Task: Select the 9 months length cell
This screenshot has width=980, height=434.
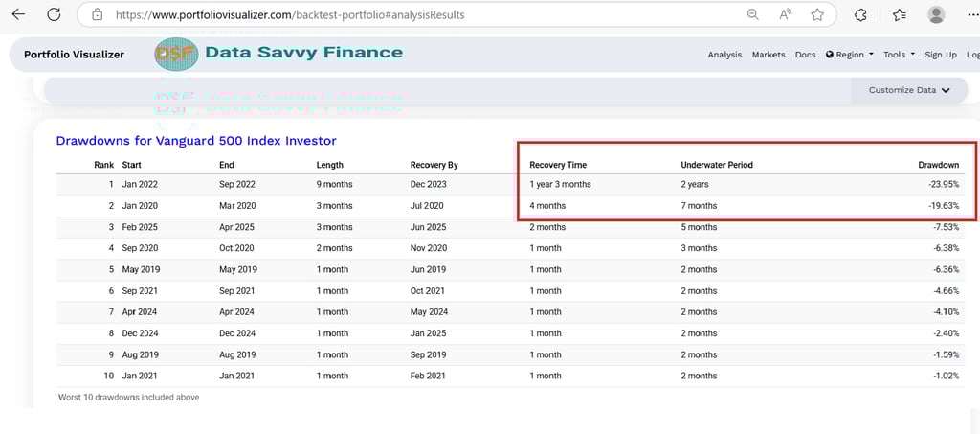Action: point(334,185)
